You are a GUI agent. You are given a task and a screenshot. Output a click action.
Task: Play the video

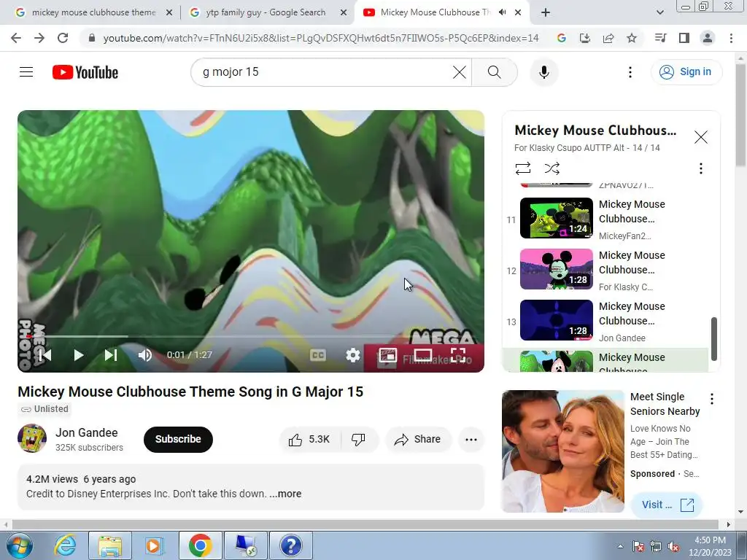coord(79,355)
